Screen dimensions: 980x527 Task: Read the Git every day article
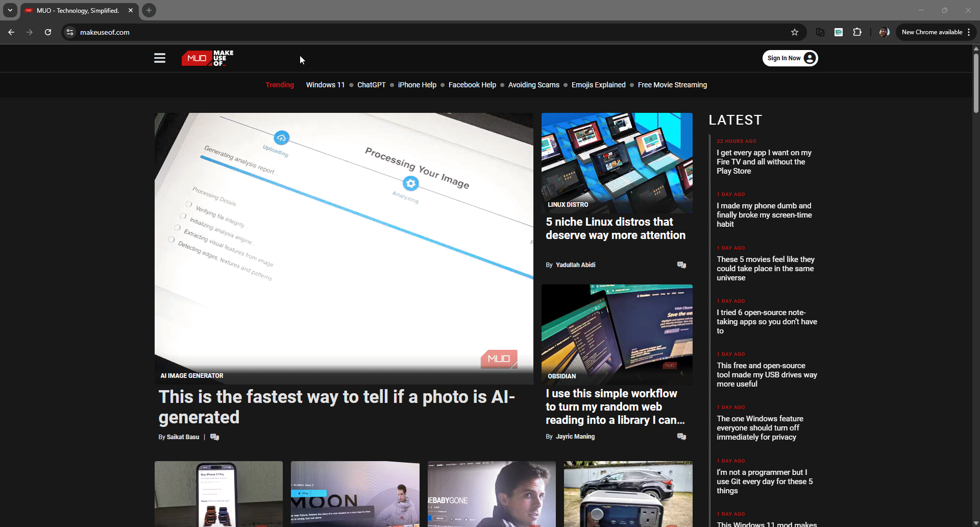(765, 482)
